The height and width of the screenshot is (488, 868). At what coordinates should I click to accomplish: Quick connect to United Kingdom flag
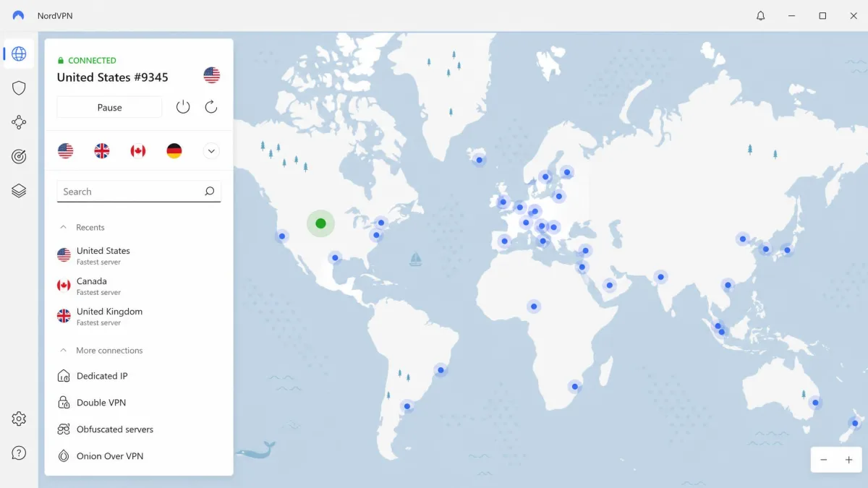[x=102, y=151]
